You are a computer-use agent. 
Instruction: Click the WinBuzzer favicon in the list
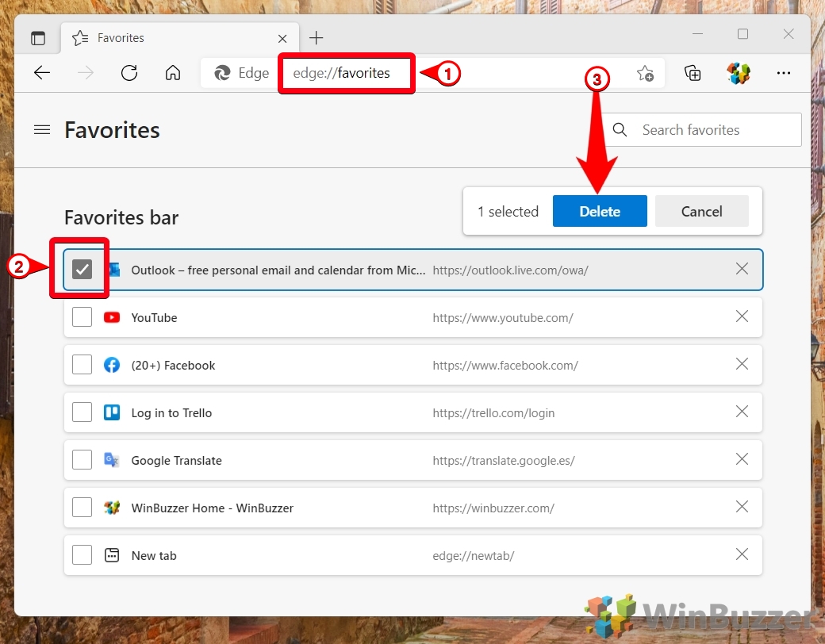click(112, 508)
